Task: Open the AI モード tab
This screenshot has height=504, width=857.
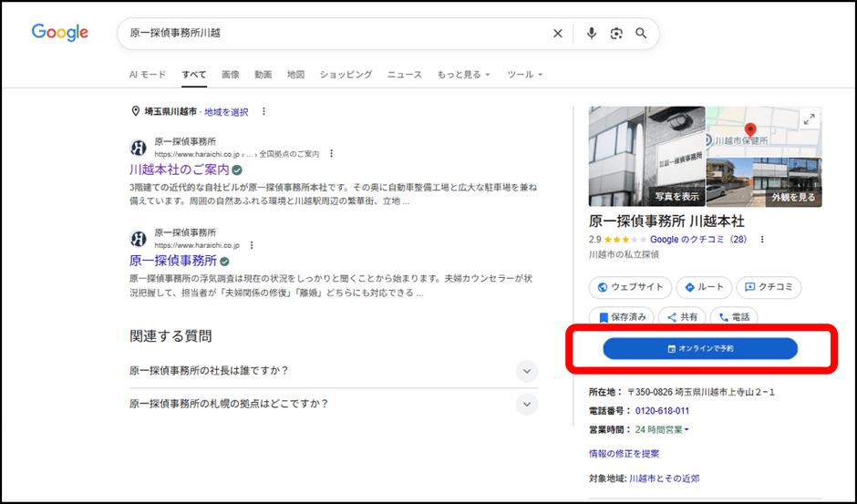Action: tap(148, 75)
